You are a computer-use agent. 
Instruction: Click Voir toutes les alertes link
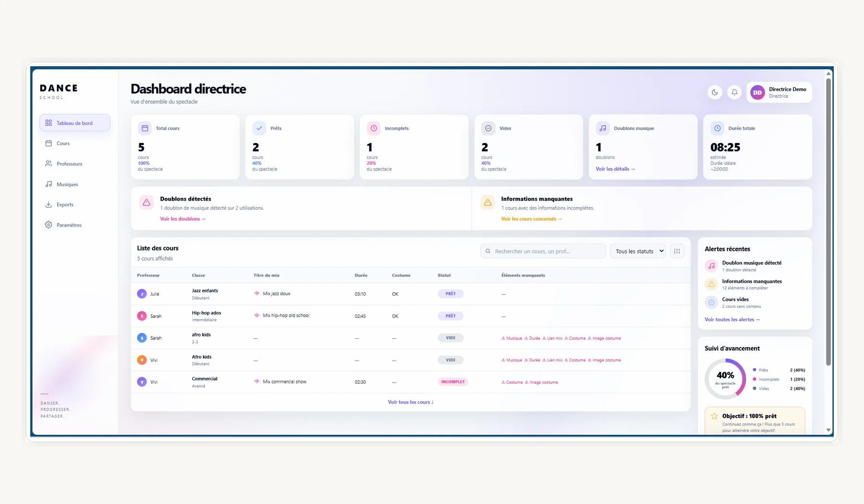(732, 320)
